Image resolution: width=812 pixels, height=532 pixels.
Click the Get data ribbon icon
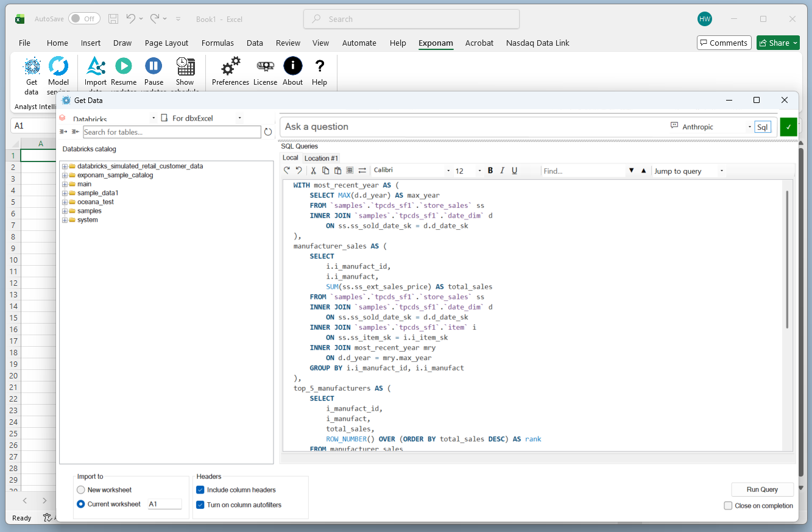coord(32,66)
